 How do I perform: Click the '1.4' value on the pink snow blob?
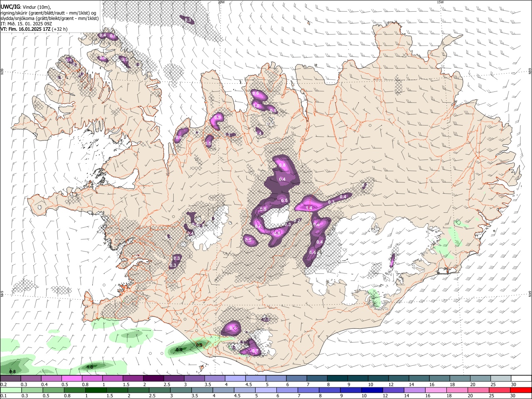(x=309, y=208)
